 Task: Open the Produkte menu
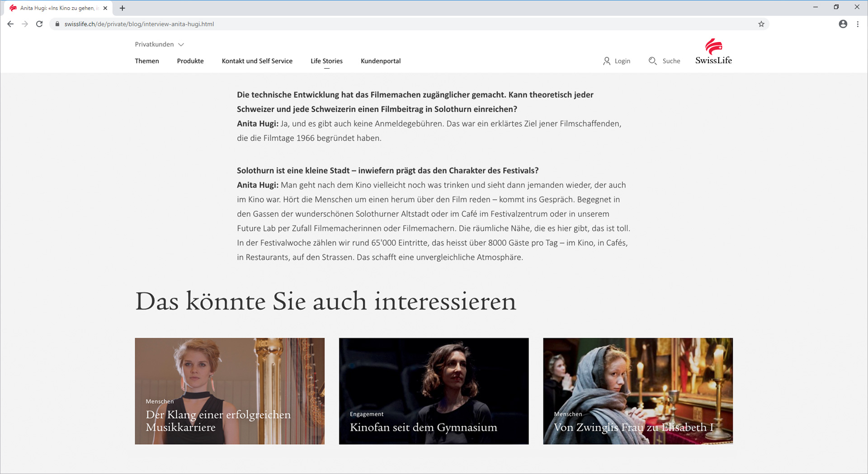click(x=190, y=61)
